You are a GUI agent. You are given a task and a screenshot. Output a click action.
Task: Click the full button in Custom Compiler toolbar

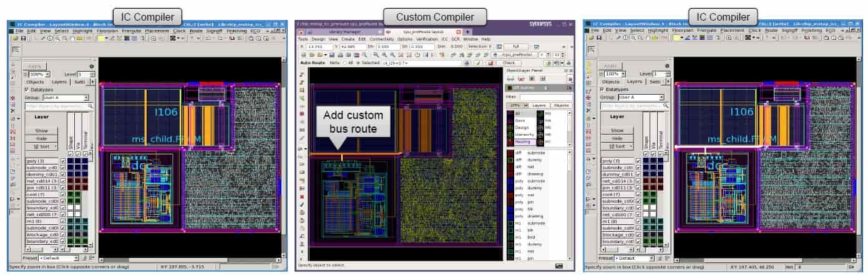coord(516,47)
